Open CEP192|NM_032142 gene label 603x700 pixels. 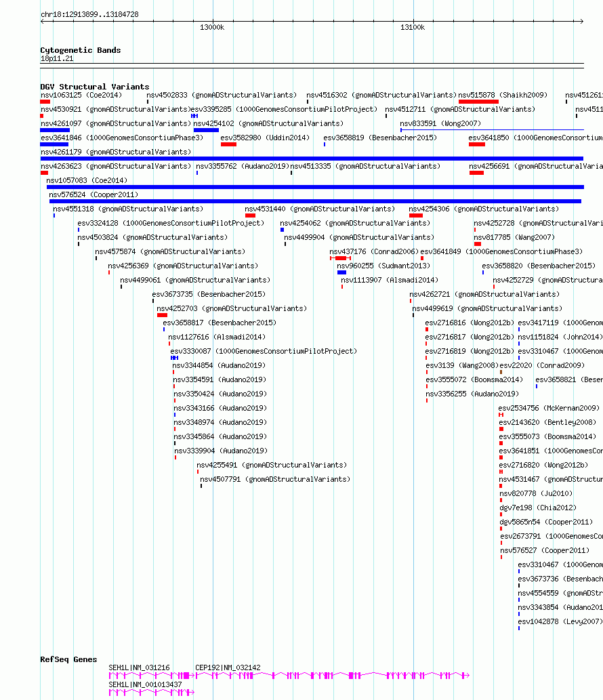[228, 668]
